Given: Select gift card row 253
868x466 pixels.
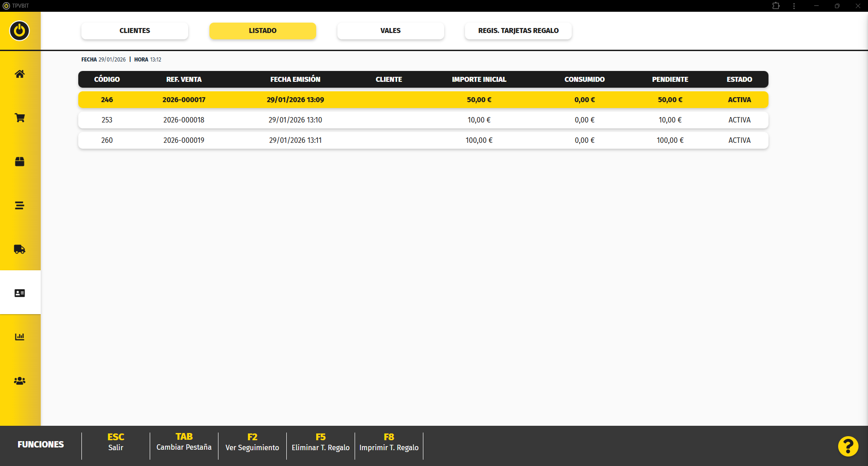Looking at the screenshot, I should (x=423, y=120).
